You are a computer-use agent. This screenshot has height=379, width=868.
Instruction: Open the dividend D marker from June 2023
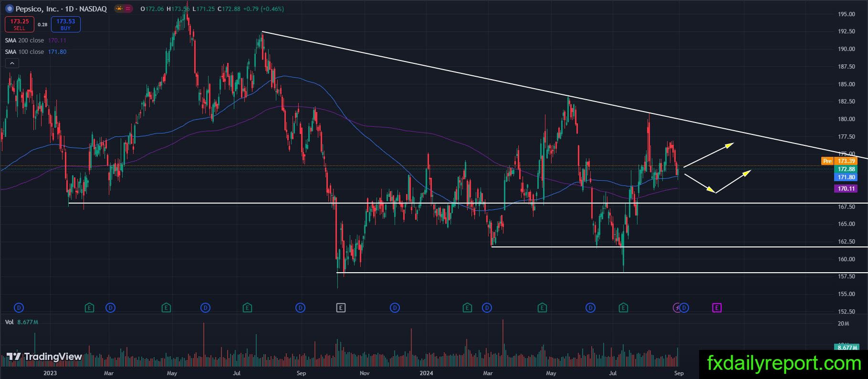click(x=206, y=308)
